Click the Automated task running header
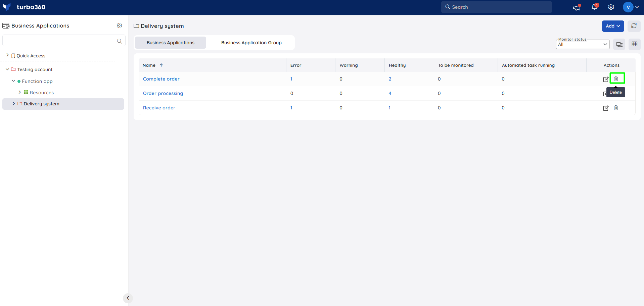This screenshot has height=306, width=644. 528,65
